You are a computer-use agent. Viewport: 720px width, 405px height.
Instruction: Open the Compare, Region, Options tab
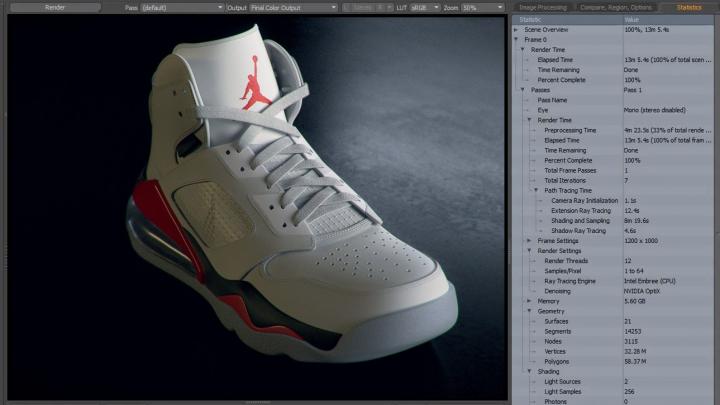click(614, 7)
